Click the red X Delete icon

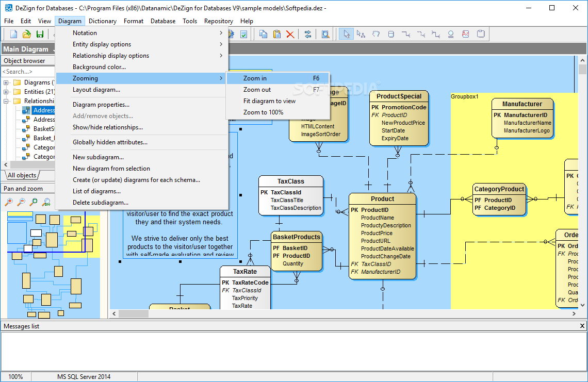pyautogui.click(x=290, y=34)
